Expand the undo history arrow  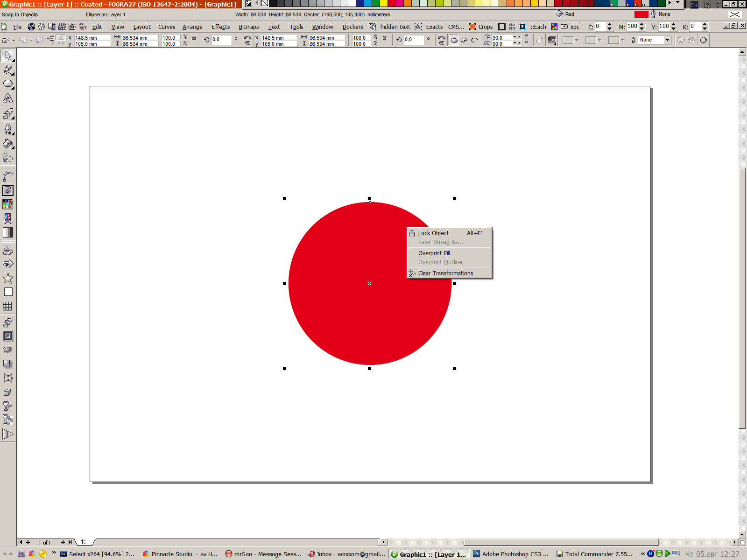point(14,41)
